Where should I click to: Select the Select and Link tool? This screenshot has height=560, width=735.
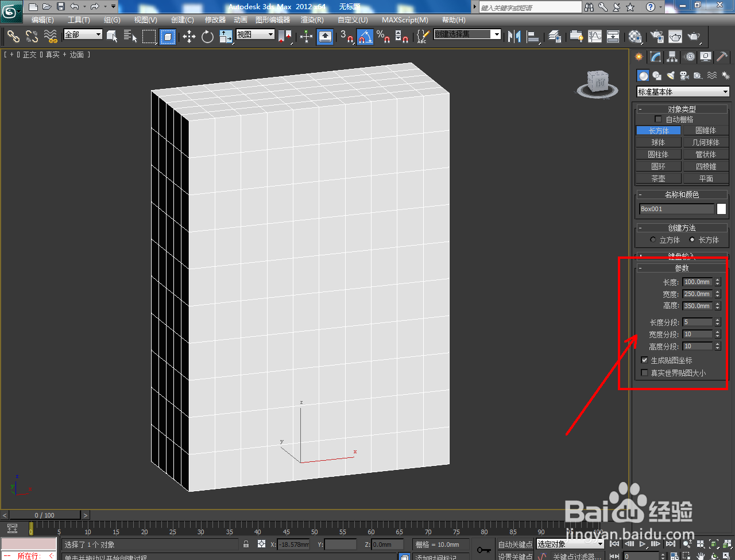13,36
